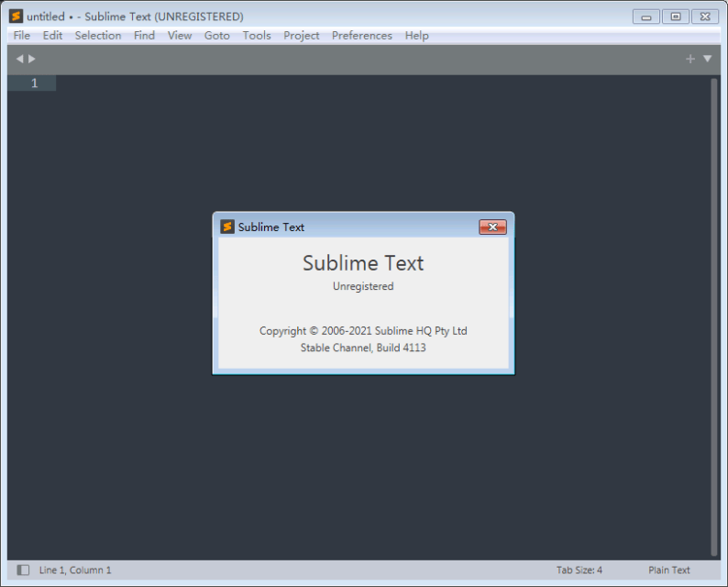This screenshot has height=587, width=728.
Task: Open the View menu
Action: (x=180, y=36)
